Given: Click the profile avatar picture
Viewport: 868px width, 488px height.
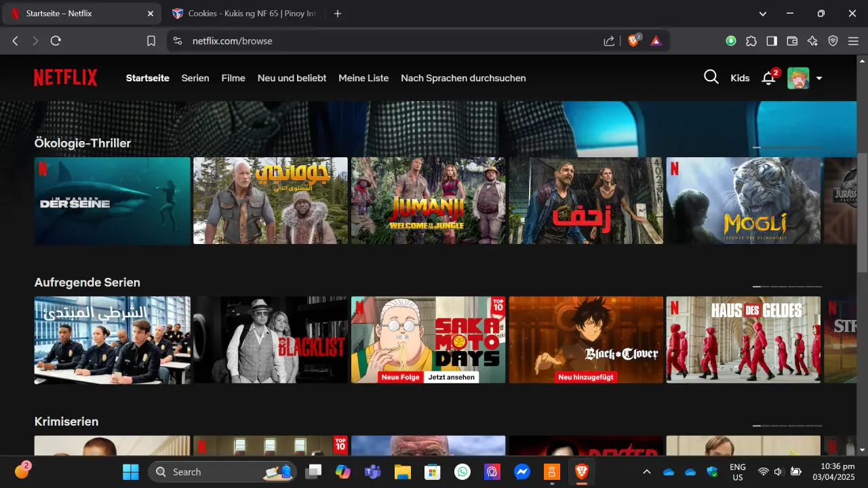Looking at the screenshot, I should click(798, 78).
